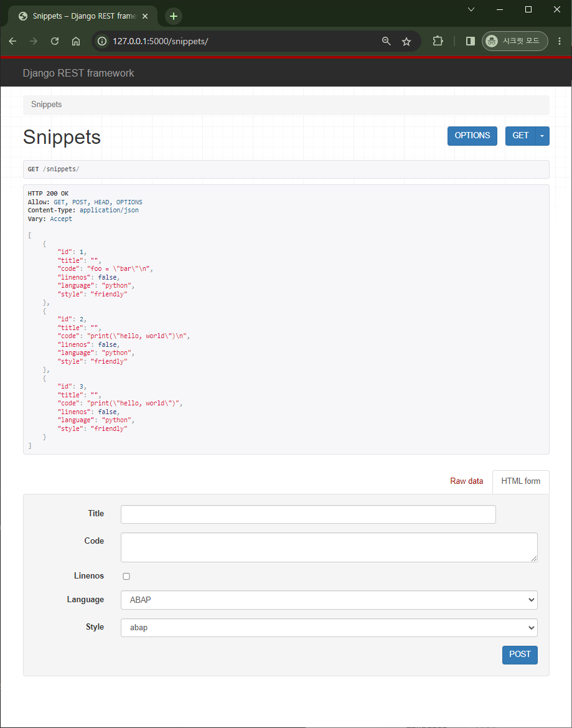Enable the Linenos checkbox

point(126,576)
